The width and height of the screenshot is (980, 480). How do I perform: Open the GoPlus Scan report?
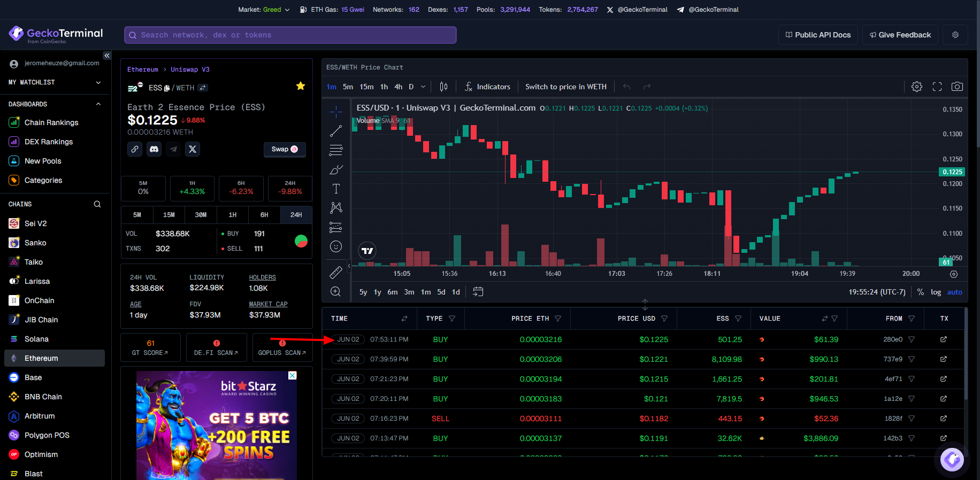(x=282, y=347)
